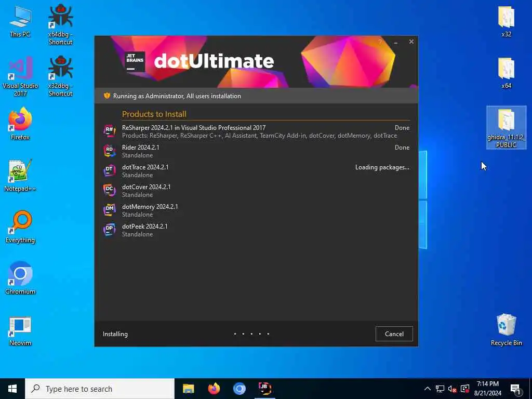Click the dotCover product icon
532x399 pixels.
click(x=109, y=190)
